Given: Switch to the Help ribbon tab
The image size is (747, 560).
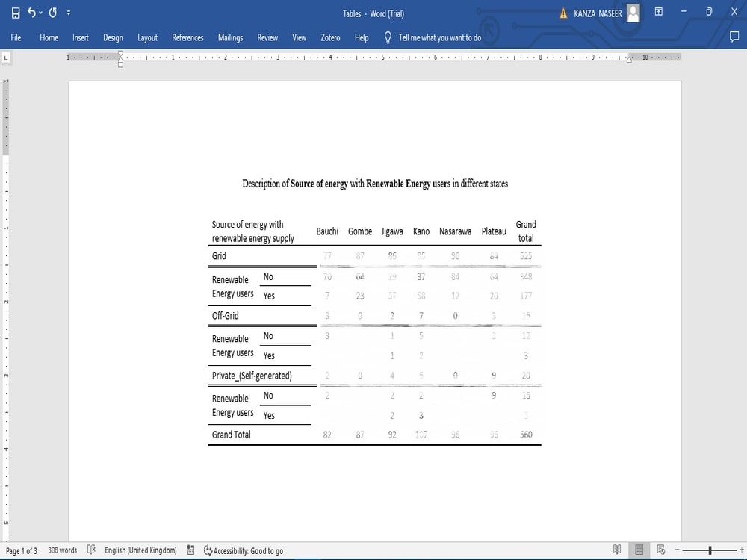Looking at the screenshot, I should tap(362, 37).
